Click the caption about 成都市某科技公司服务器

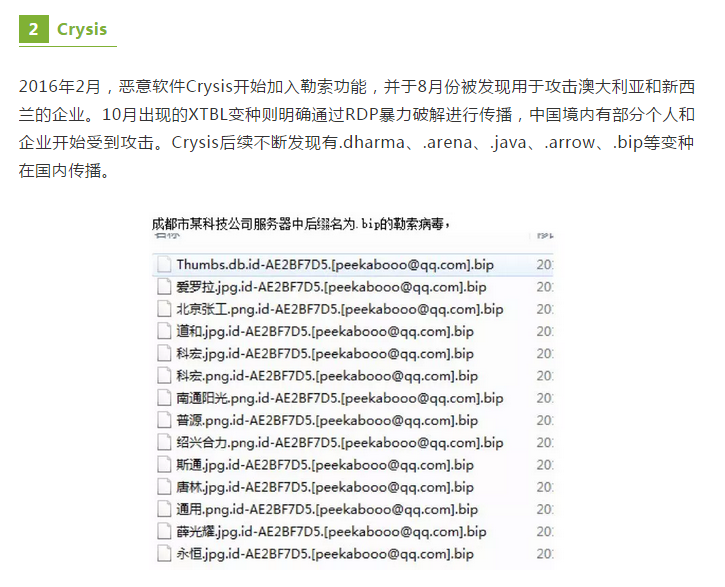301,224
